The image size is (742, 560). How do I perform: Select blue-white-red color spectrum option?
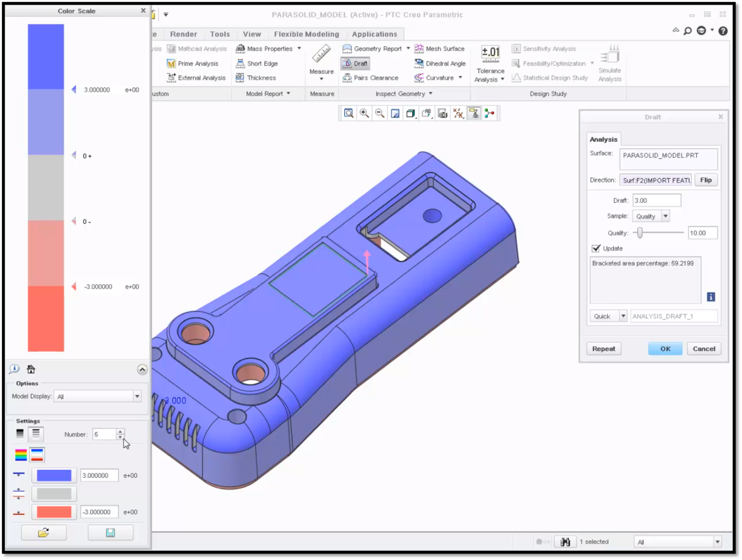[x=37, y=455]
